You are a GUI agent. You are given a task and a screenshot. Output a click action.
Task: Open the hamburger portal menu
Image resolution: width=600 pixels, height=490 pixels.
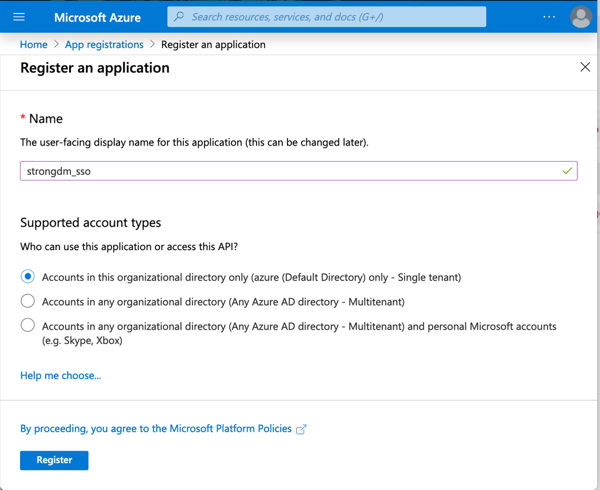pos(19,17)
